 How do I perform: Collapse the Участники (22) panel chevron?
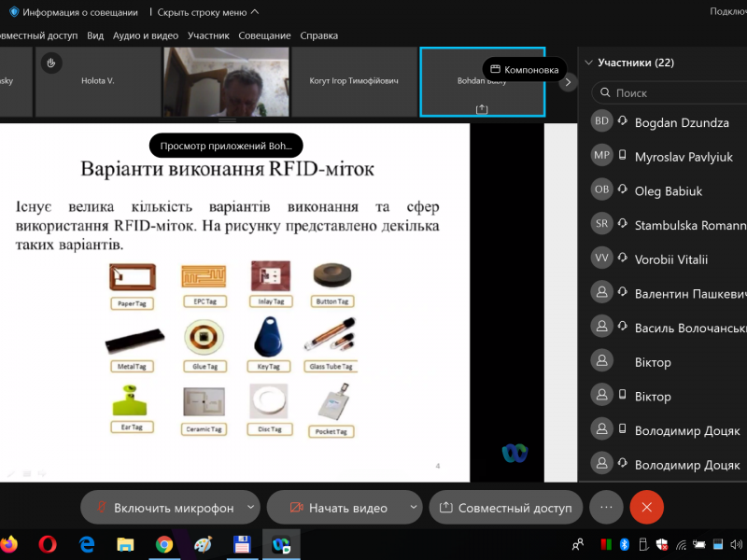(588, 63)
